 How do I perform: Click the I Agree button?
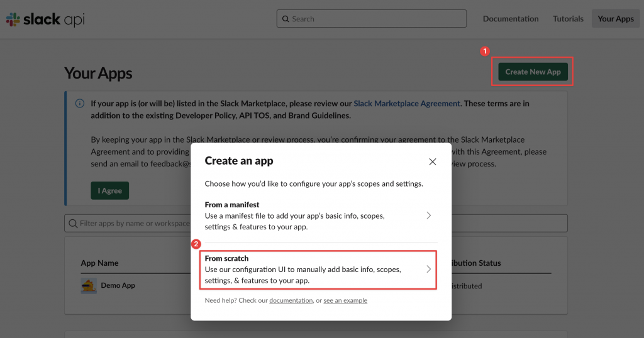pos(109,191)
